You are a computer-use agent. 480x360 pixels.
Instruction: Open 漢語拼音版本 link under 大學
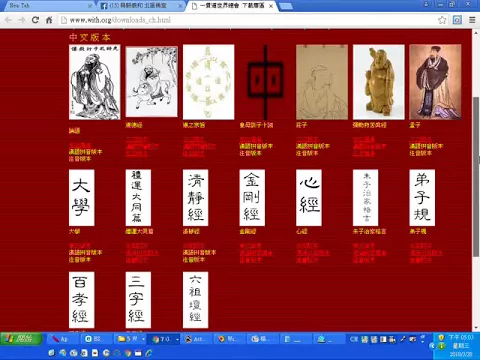click(86, 252)
